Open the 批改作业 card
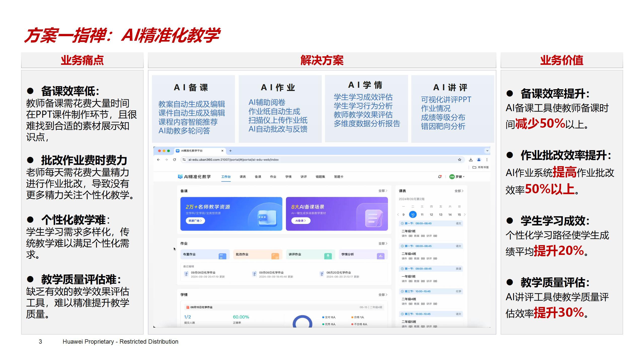This screenshot has width=644, height=362. [258, 254]
